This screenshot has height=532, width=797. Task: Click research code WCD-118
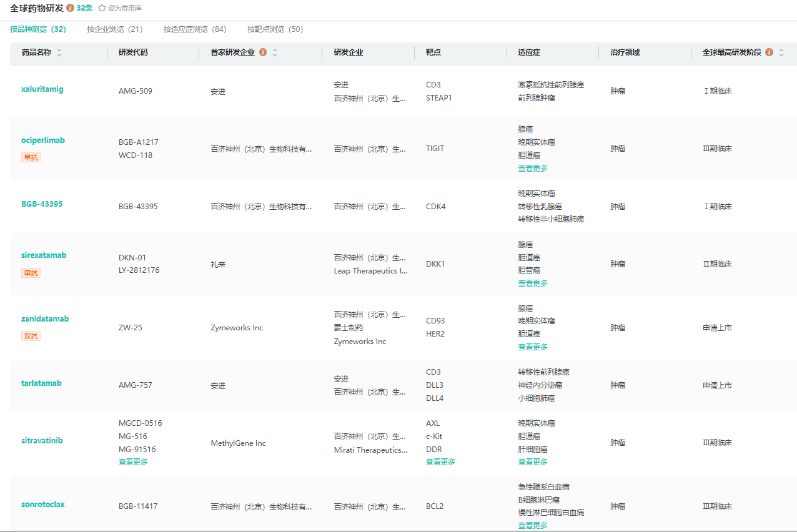tap(136, 155)
